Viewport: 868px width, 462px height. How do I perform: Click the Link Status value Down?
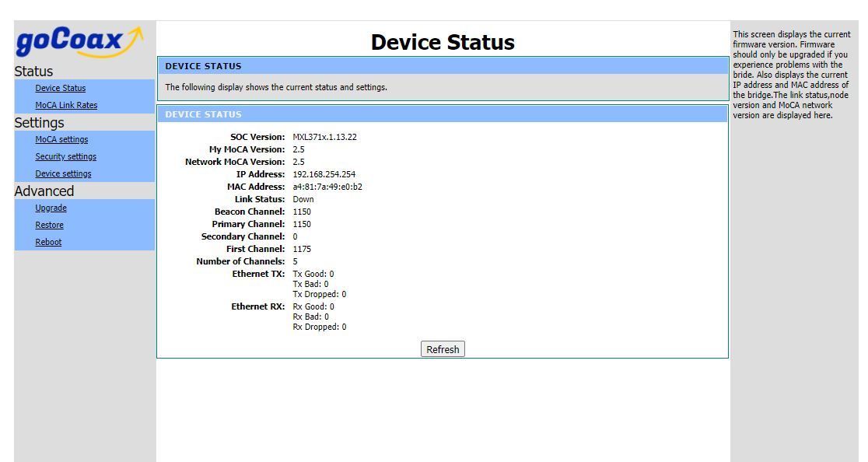pyautogui.click(x=303, y=199)
